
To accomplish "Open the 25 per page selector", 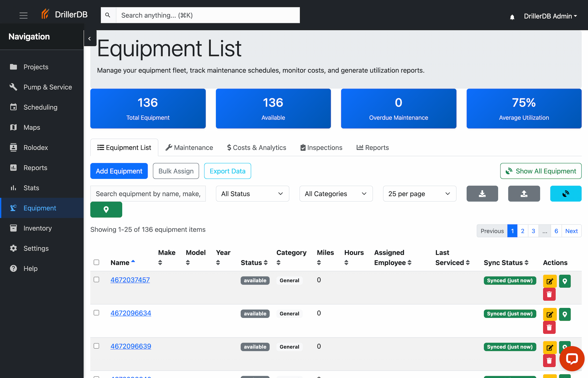I will pos(419,194).
